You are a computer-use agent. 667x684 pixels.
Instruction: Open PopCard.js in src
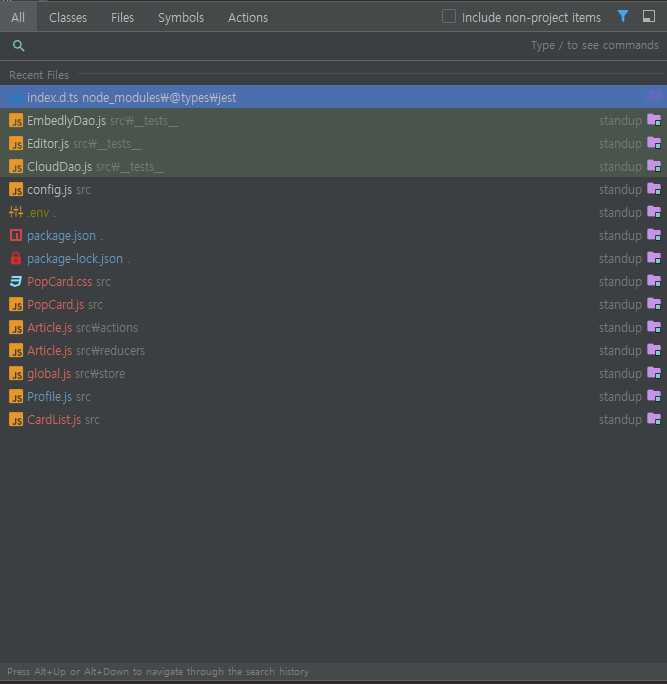[333, 304]
